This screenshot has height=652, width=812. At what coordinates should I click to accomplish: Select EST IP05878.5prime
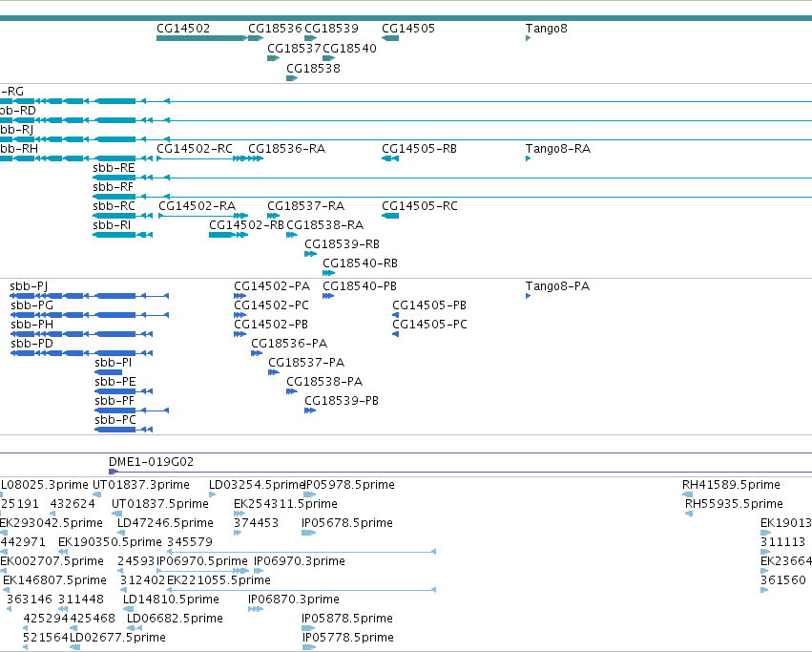coord(308,628)
